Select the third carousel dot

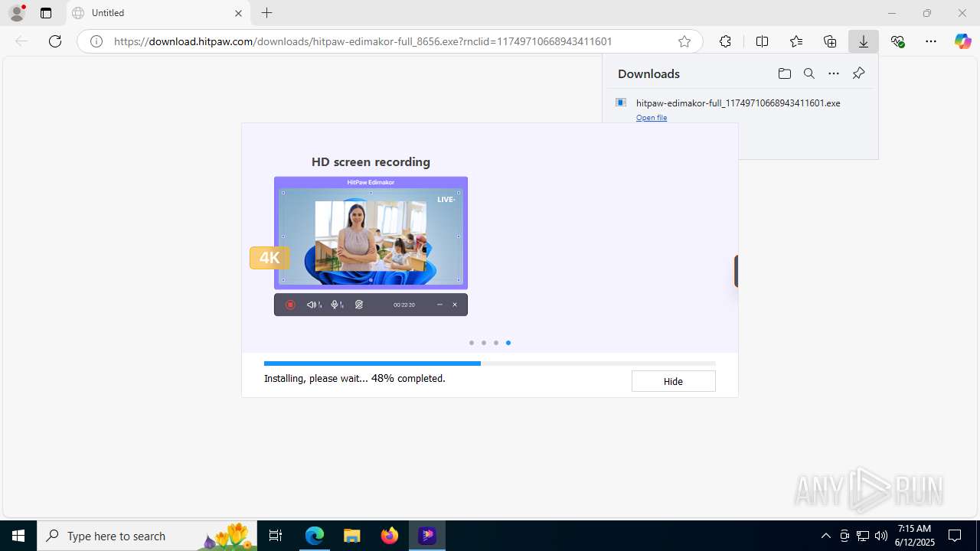(x=496, y=343)
